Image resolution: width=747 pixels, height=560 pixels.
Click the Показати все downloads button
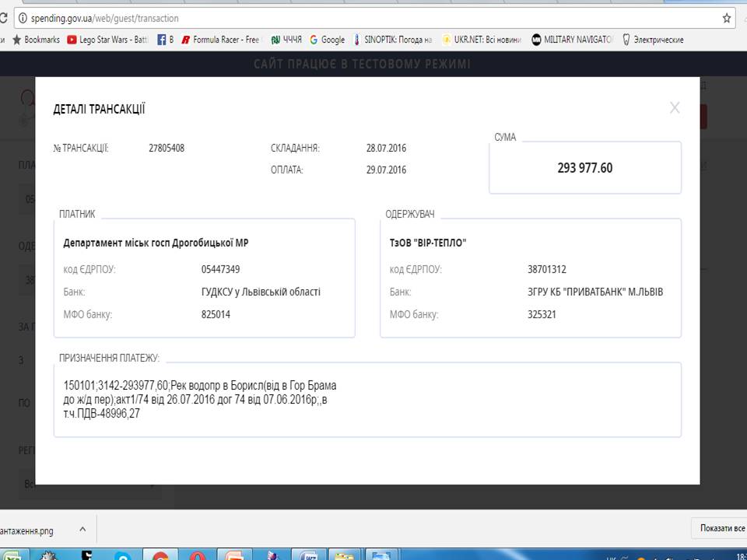pos(721,528)
